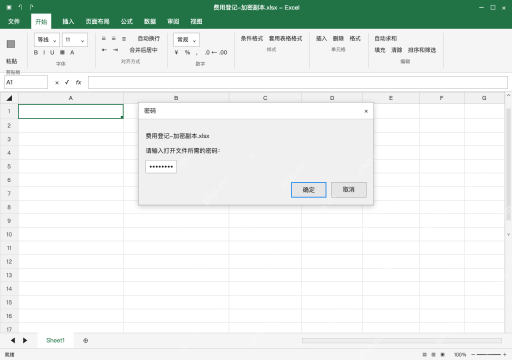The height and width of the screenshot is (360, 512).
Task: Click the align center icon
Action: point(114,39)
